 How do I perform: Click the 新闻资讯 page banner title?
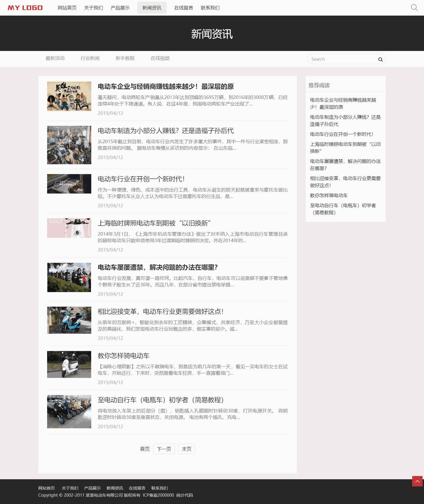click(x=212, y=34)
